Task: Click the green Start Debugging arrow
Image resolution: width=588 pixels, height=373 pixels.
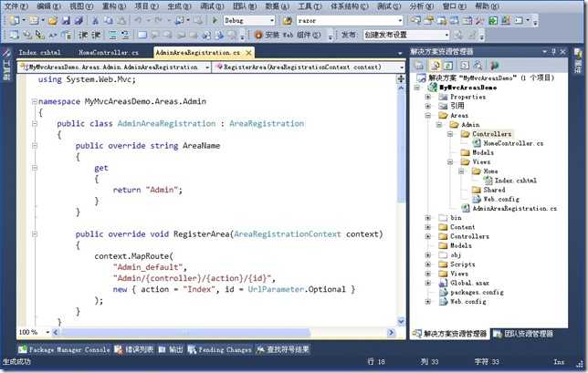Action: (215, 20)
